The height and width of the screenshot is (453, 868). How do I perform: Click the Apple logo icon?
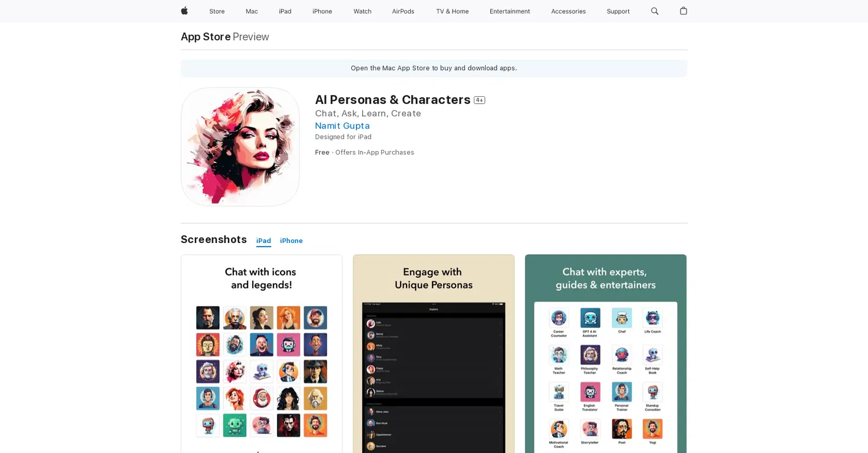184,11
